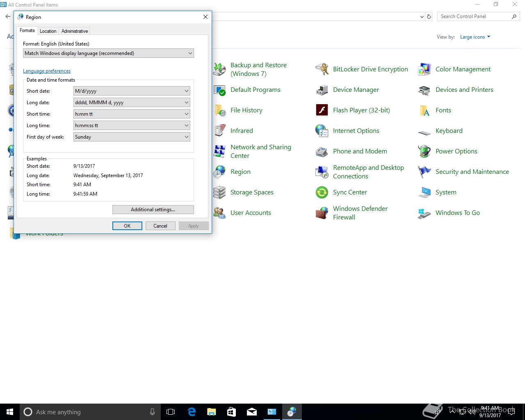Launch Microsoft Edge from the taskbar
Image resolution: width=525 pixels, height=420 pixels.
192,412
